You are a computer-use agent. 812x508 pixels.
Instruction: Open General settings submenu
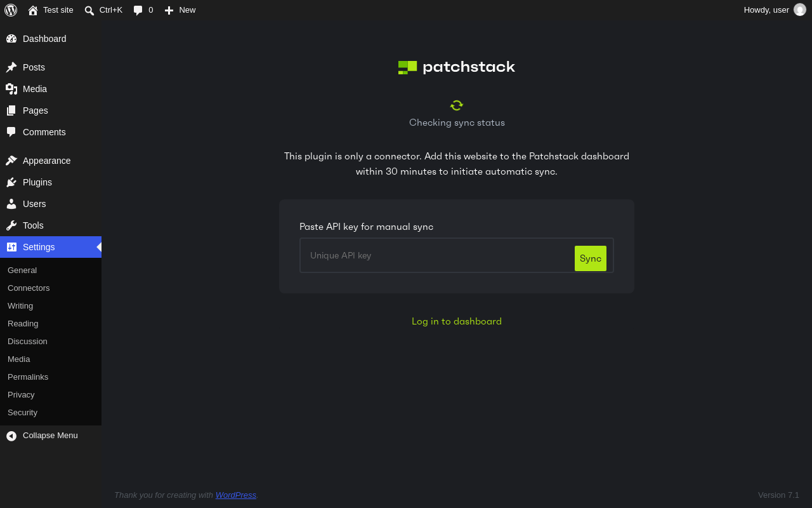[x=22, y=271]
